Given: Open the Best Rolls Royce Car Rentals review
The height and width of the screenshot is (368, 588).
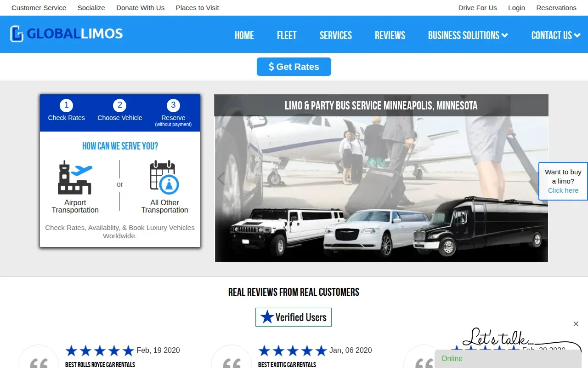Looking at the screenshot, I should (100, 365).
